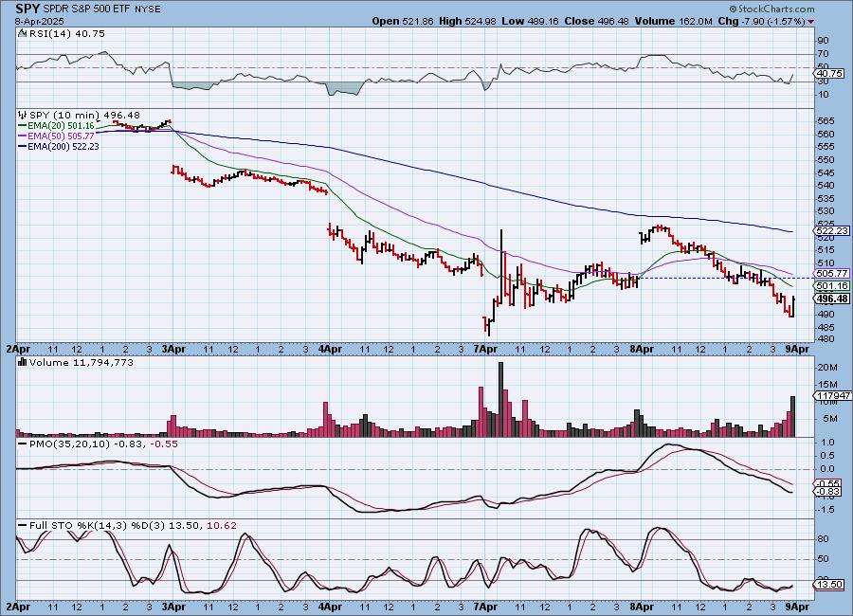This screenshot has width=853, height=616.
Task: Click the volume axis tag reading 117947
Action: pyautogui.click(x=832, y=395)
